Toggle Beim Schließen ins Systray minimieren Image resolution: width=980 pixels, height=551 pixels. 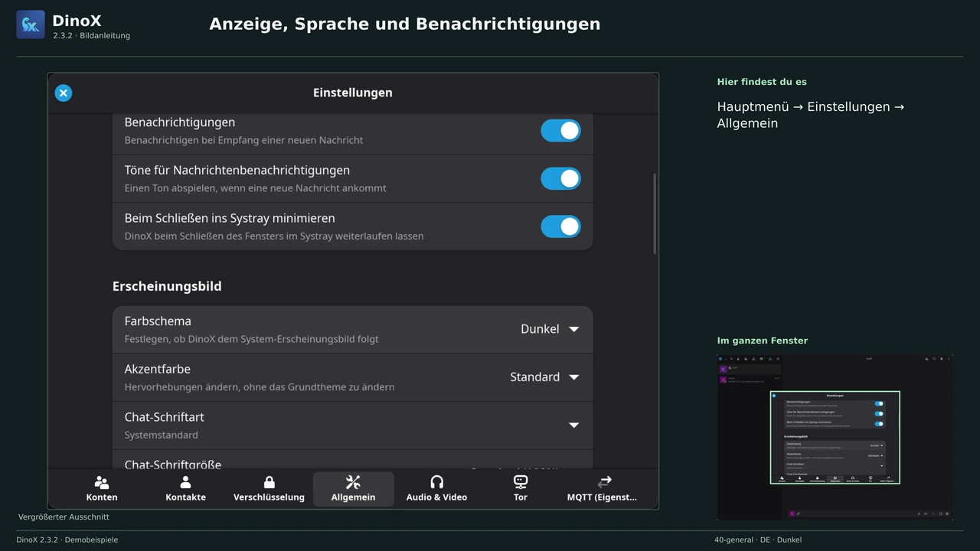click(x=560, y=227)
